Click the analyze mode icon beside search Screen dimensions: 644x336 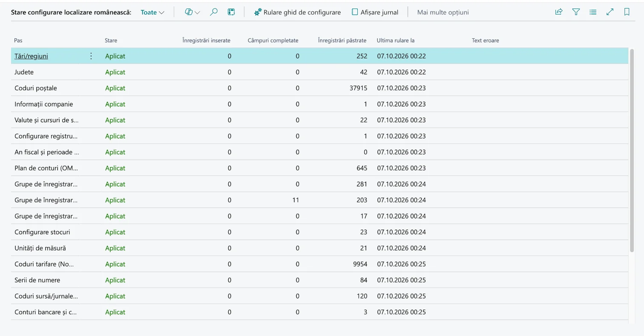point(231,12)
